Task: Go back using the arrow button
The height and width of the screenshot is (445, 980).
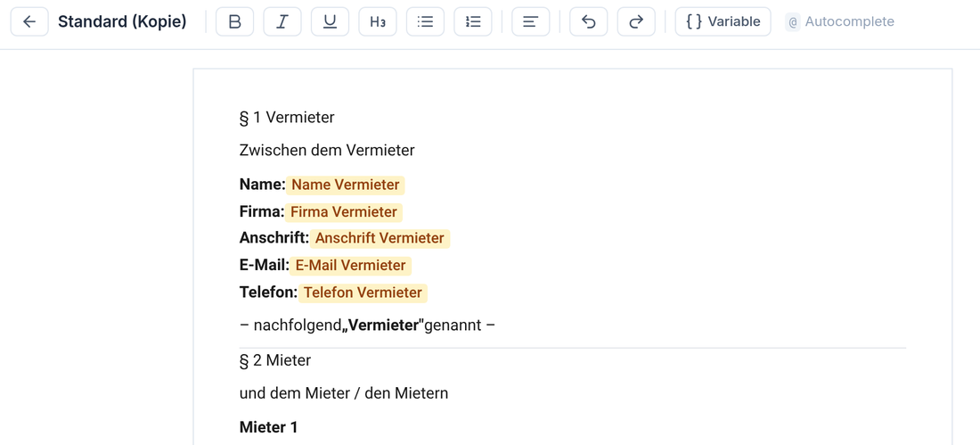Action: click(x=29, y=22)
